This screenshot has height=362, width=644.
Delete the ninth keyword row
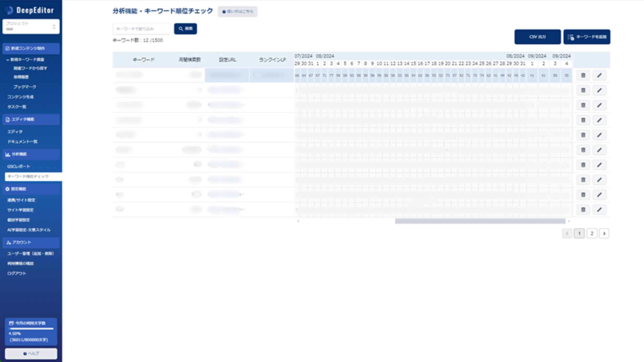tap(583, 195)
